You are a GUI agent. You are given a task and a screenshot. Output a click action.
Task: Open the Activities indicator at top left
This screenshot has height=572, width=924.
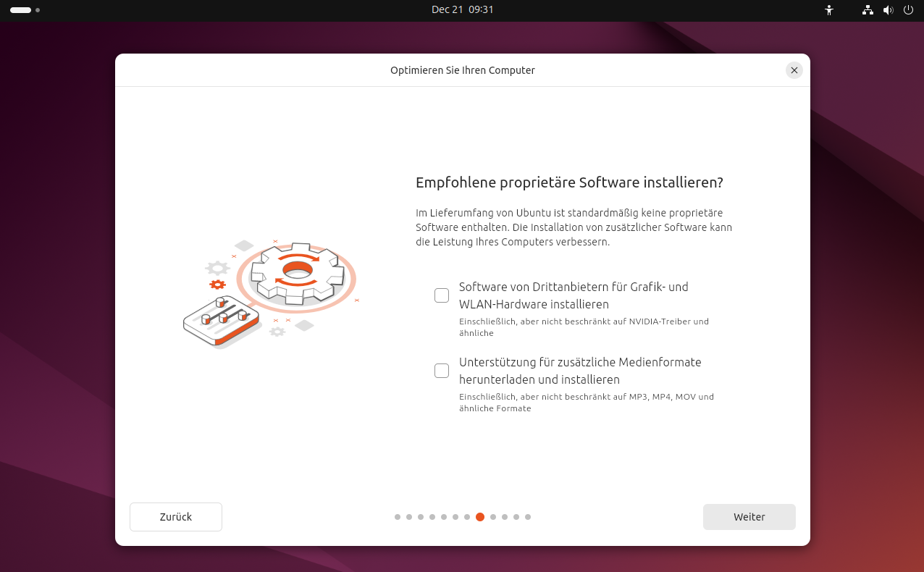(x=19, y=10)
